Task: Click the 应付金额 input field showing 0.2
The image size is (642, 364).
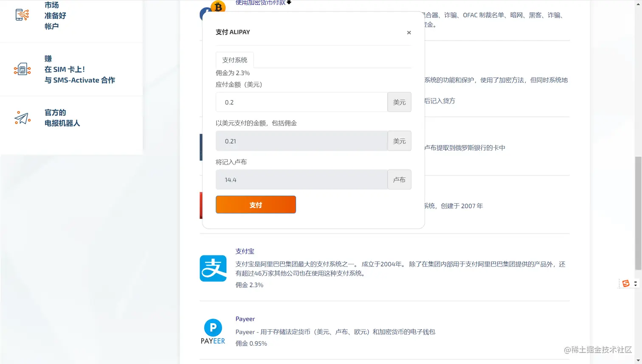Action: pos(301,102)
